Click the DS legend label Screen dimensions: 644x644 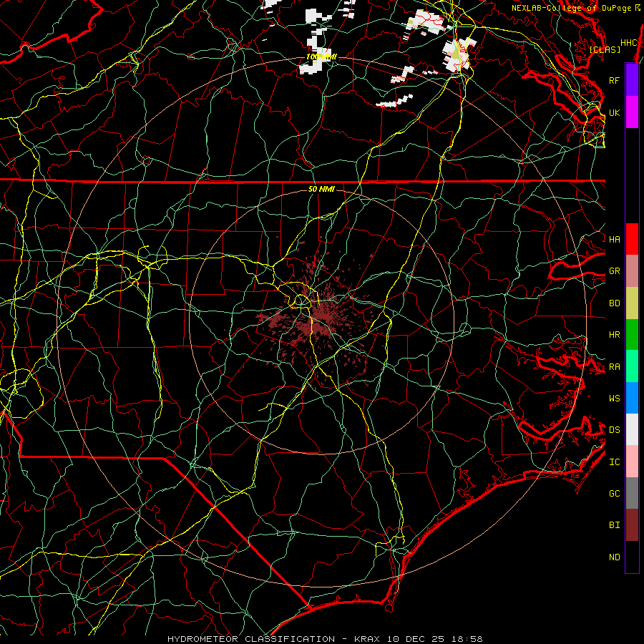click(x=614, y=430)
